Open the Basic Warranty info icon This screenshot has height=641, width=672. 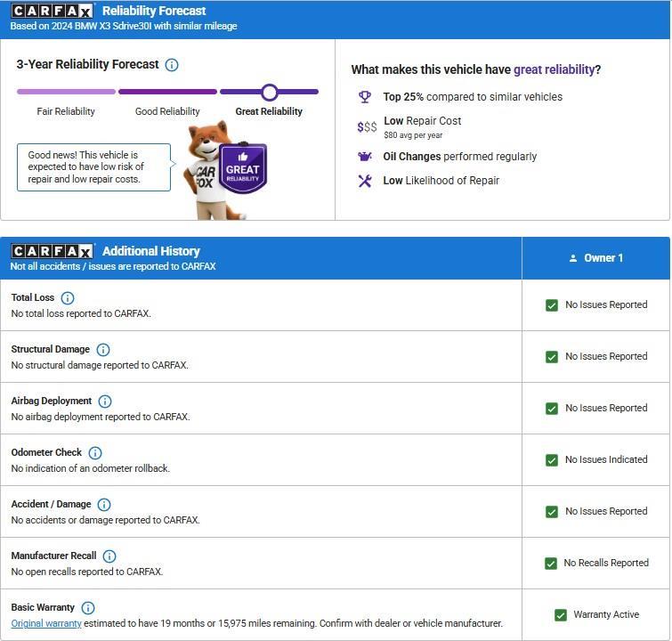[x=88, y=607]
